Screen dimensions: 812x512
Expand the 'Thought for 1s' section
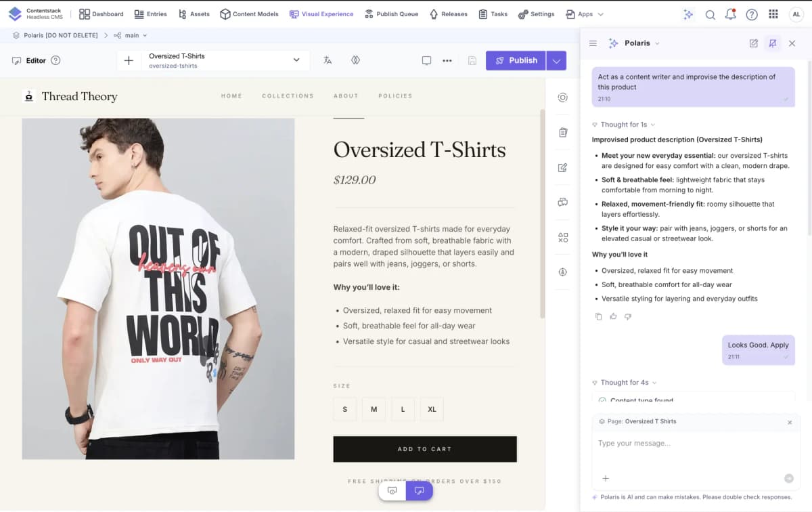pyautogui.click(x=623, y=125)
